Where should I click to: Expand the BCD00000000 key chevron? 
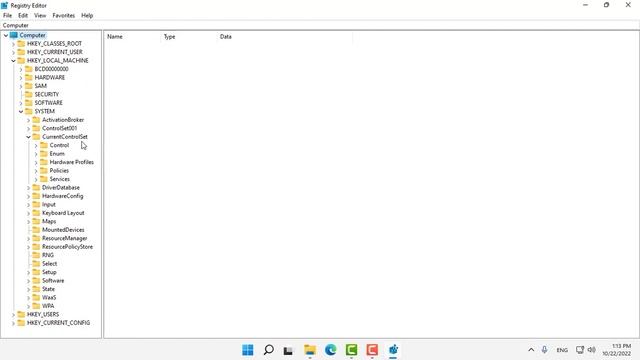pos(21,69)
